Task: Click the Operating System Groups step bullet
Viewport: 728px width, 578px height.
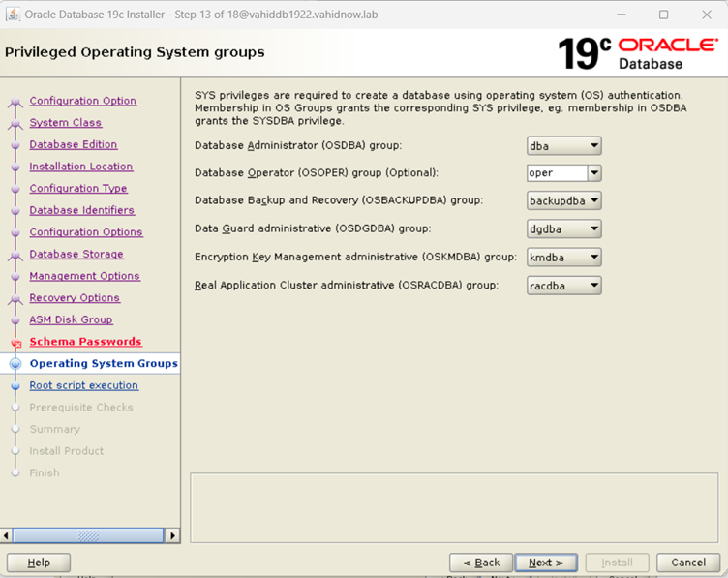Action: pyautogui.click(x=15, y=364)
